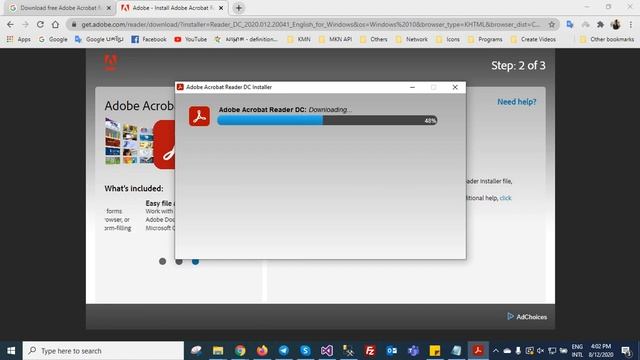640x360 pixels.
Task: Open the 4:02 PM clock and calendar
Action: [x=600, y=351]
